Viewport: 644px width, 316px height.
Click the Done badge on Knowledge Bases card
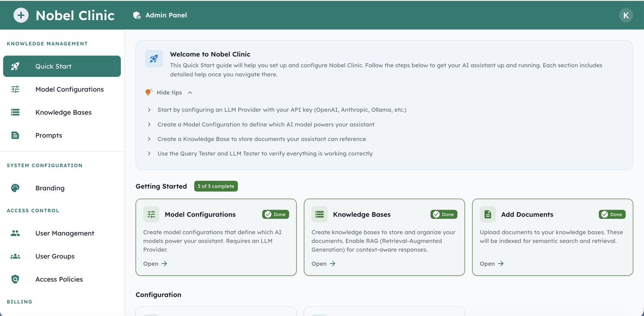point(444,215)
